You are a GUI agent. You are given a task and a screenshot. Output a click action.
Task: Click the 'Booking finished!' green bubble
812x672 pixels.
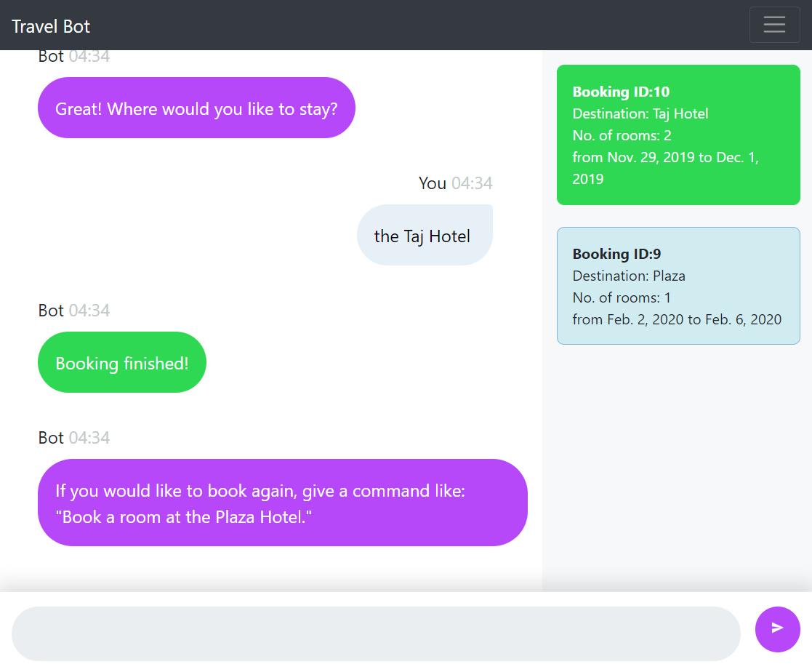click(121, 362)
